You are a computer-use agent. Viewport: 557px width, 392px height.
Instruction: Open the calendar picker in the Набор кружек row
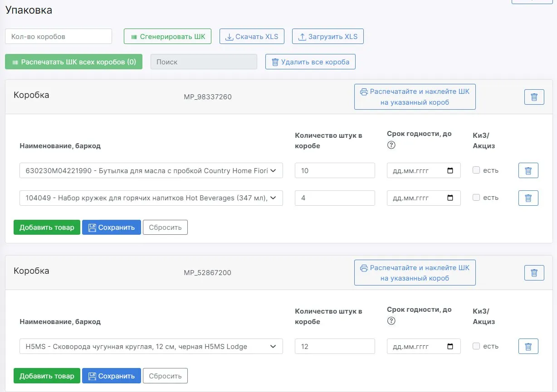pyautogui.click(x=450, y=198)
